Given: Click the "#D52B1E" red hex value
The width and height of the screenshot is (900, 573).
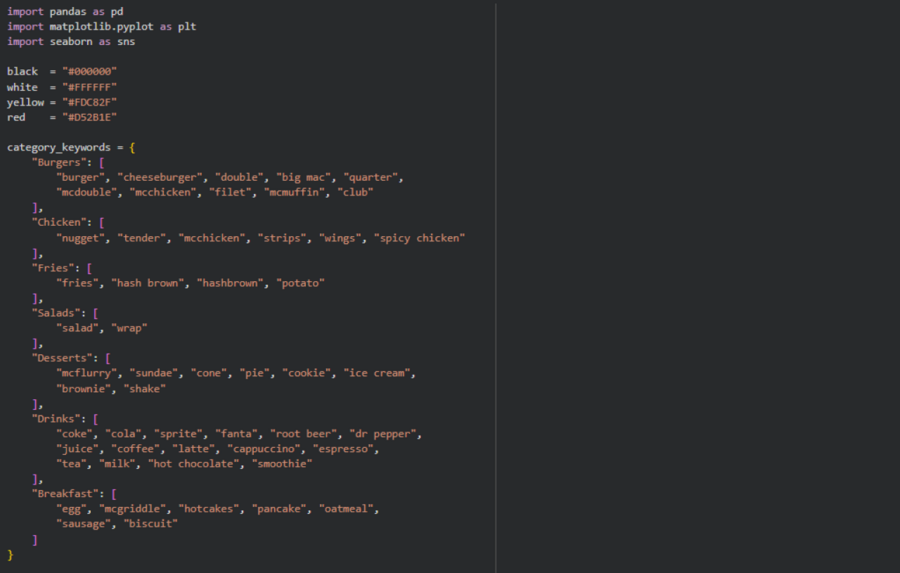Looking at the screenshot, I should pos(89,117).
